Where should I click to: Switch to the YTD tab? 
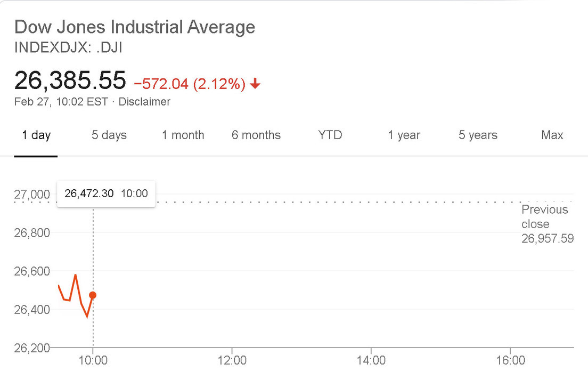[x=330, y=135]
